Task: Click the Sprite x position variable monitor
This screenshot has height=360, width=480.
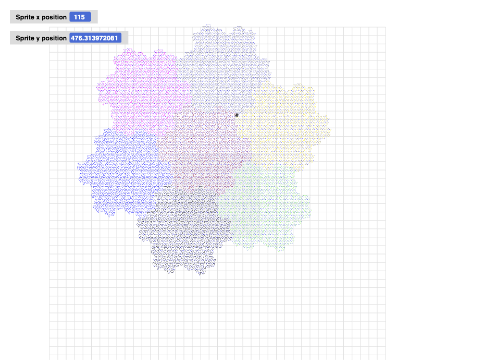Action: [54, 17]
